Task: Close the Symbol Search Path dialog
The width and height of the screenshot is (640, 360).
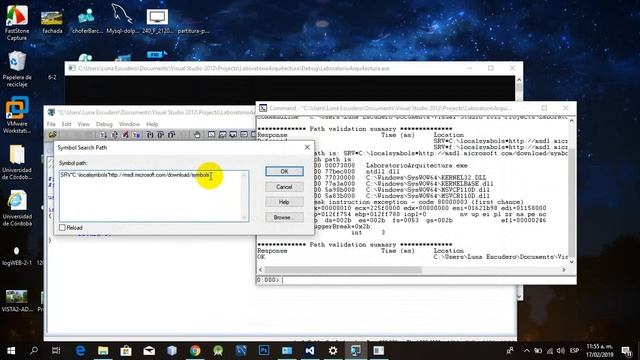Action: point(307,147)
